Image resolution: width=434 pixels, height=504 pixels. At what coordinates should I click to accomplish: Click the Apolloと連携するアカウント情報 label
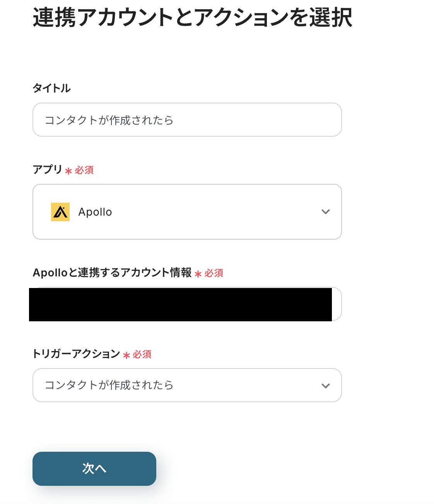pyautogui.click(x=112, y=273)
